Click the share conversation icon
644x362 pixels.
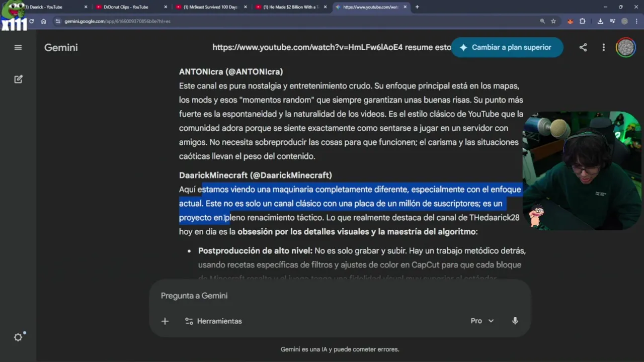click(x=583, y=47)
